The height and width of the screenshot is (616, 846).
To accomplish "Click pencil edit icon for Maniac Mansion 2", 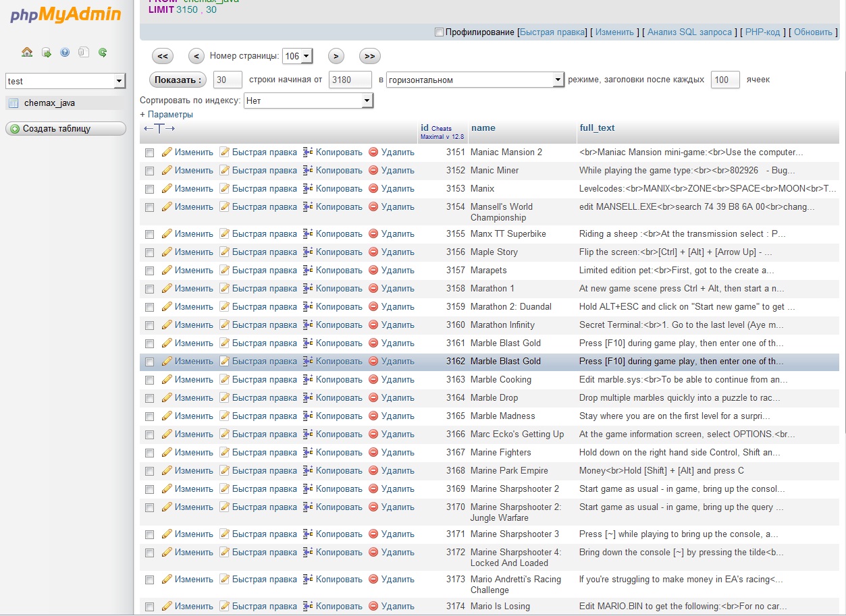I will [167, 152].
